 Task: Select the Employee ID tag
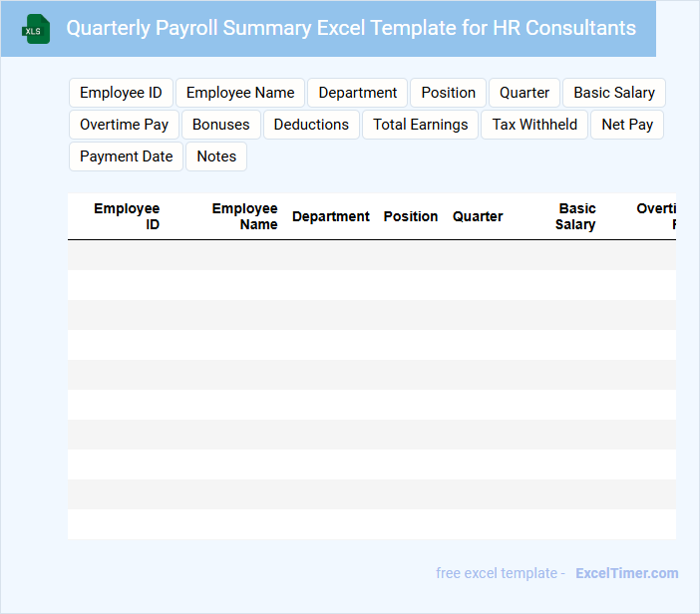point(121,93)
